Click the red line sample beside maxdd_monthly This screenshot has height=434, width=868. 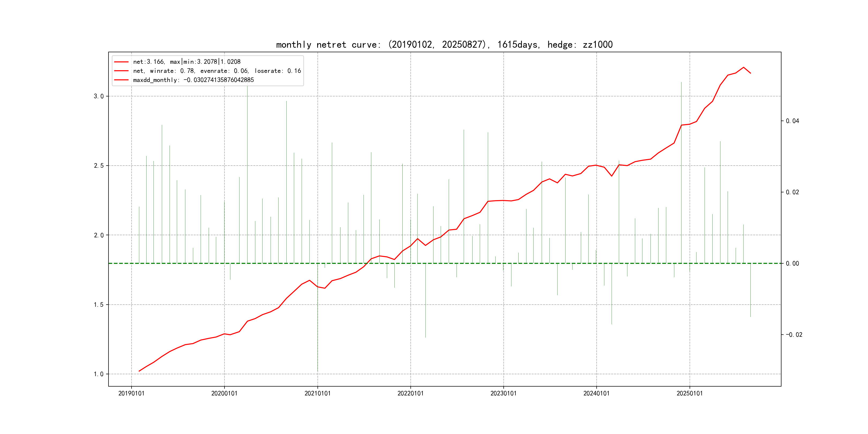121,80
